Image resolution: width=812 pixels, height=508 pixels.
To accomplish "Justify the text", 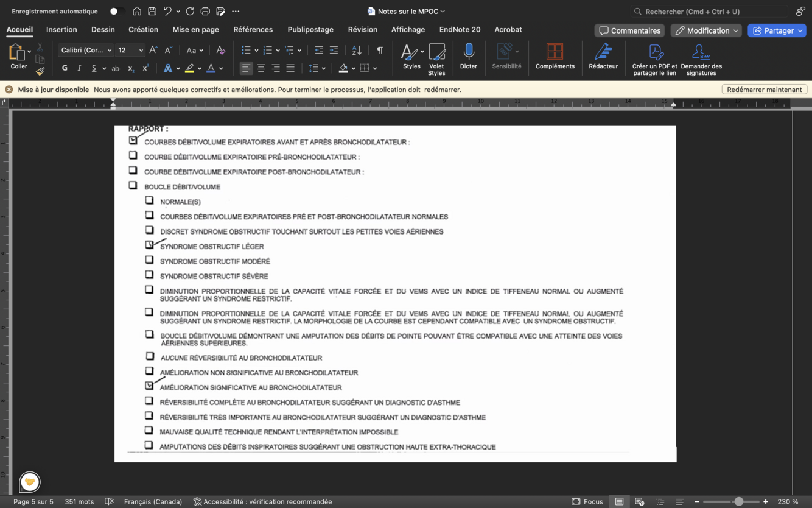I will [x=290, y=68].
